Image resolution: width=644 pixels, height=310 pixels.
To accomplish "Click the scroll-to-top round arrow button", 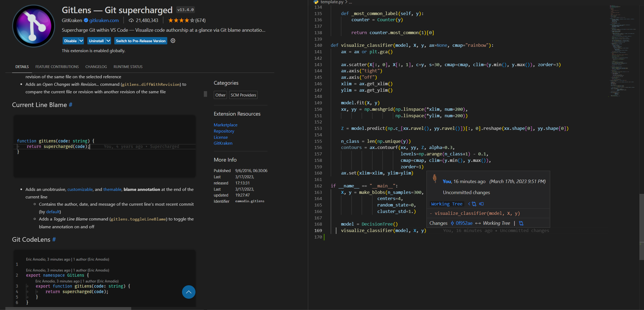I will 189,292.
